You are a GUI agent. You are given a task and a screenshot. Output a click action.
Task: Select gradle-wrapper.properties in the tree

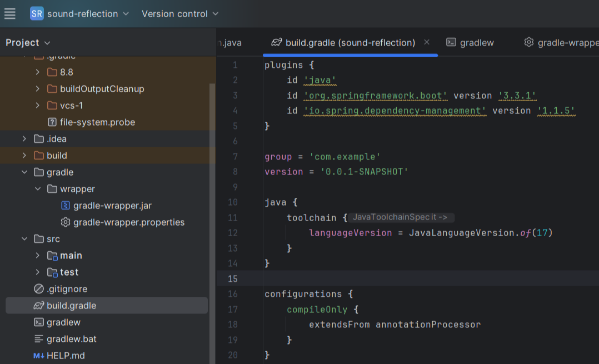[129, 222]
